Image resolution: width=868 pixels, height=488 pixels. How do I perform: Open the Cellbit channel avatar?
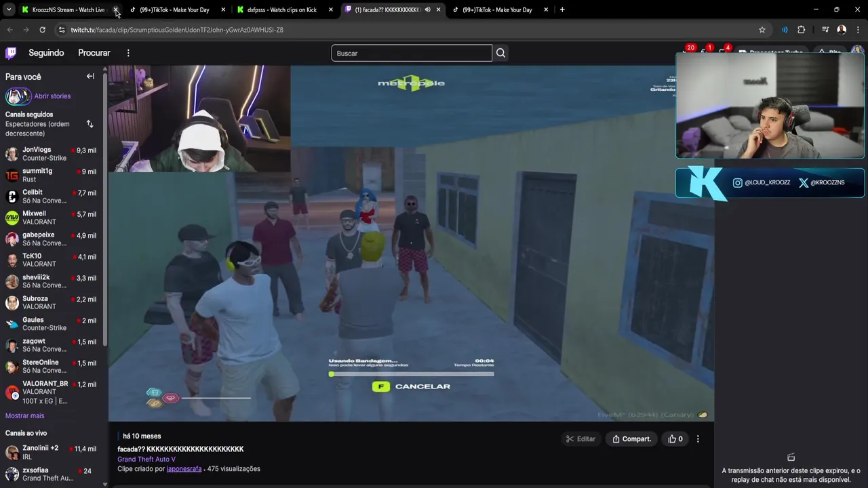pyautogui.click(x=12, y=197)
